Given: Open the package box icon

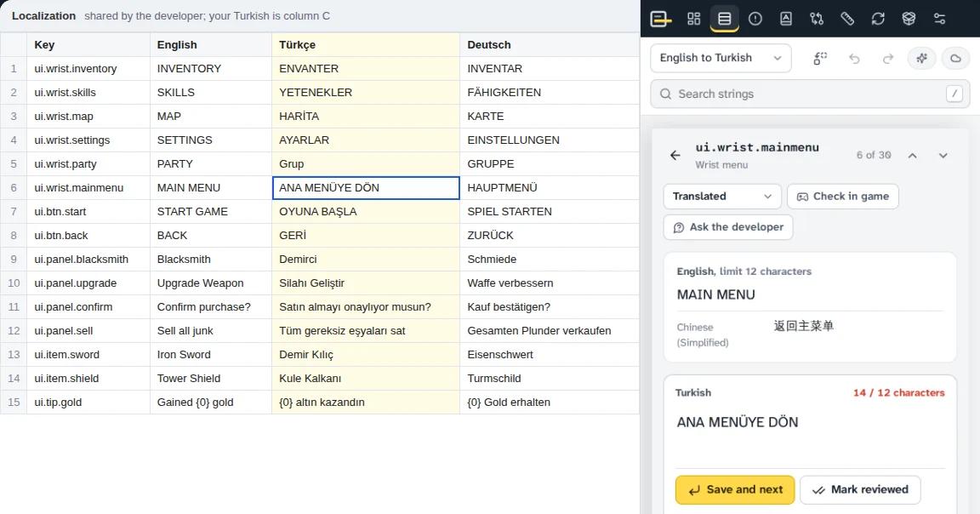Looking at the screenshot, I should pyautogui.click(x=909, y=19).
